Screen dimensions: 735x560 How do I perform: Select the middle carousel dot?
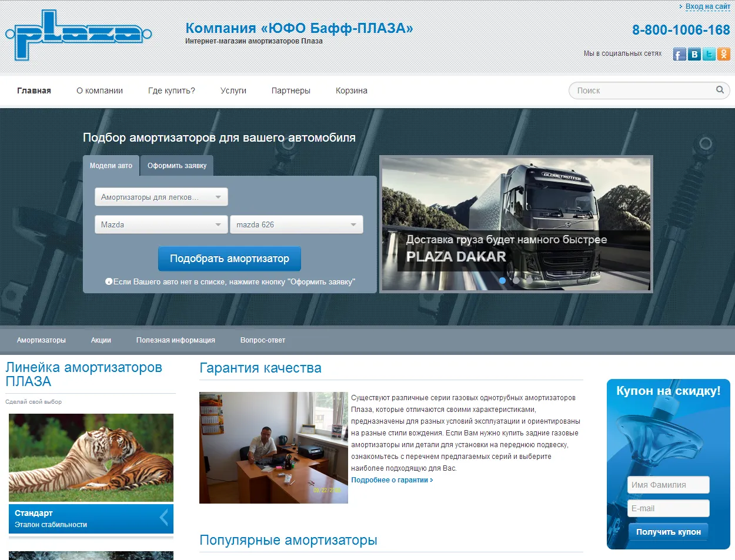pyautogui.click(x=516, y=281)
